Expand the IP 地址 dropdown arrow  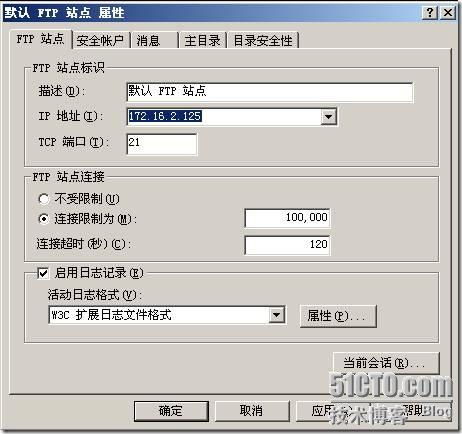click(x=329, y=116)
